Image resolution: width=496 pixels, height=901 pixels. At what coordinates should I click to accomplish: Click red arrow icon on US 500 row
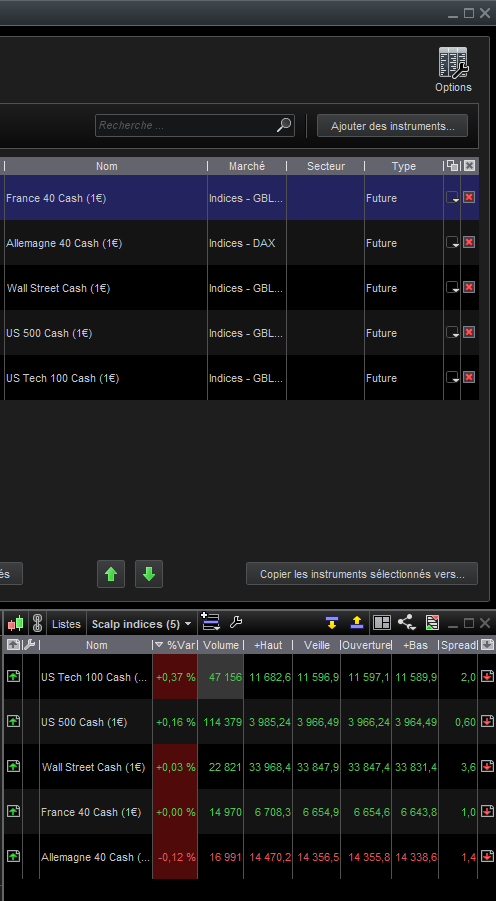[487, 721]
